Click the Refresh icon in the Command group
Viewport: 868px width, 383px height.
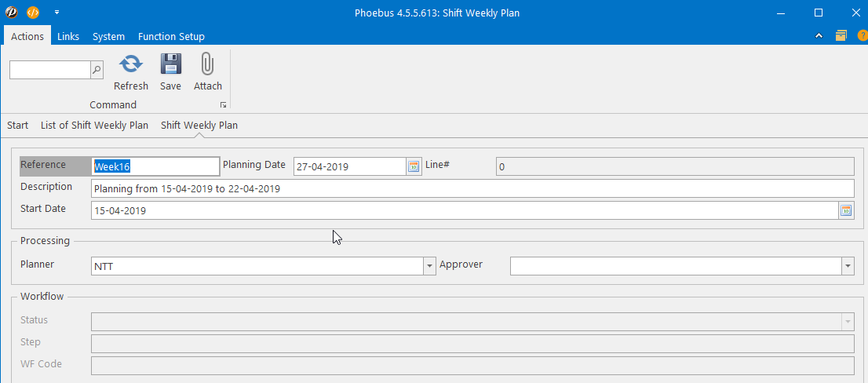point(130,64)
